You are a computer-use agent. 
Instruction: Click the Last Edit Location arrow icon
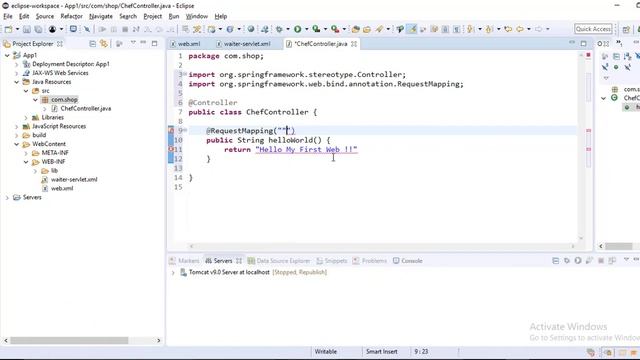(x=508, y=29)
